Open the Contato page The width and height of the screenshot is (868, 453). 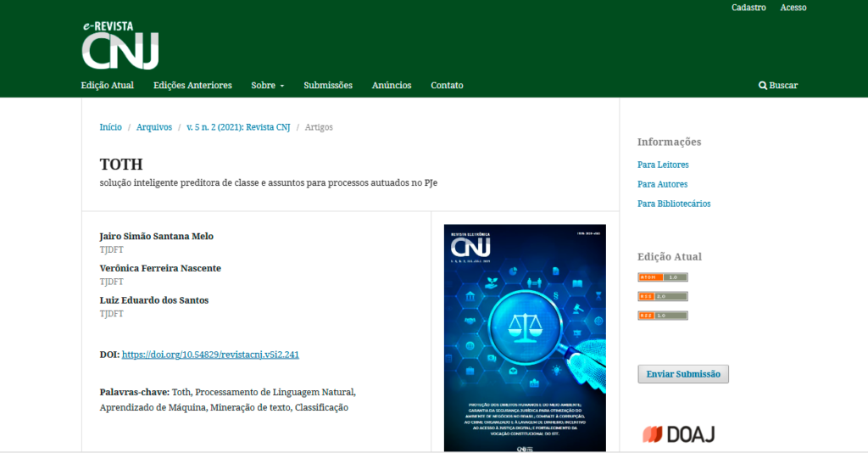[x=447, y=86]
